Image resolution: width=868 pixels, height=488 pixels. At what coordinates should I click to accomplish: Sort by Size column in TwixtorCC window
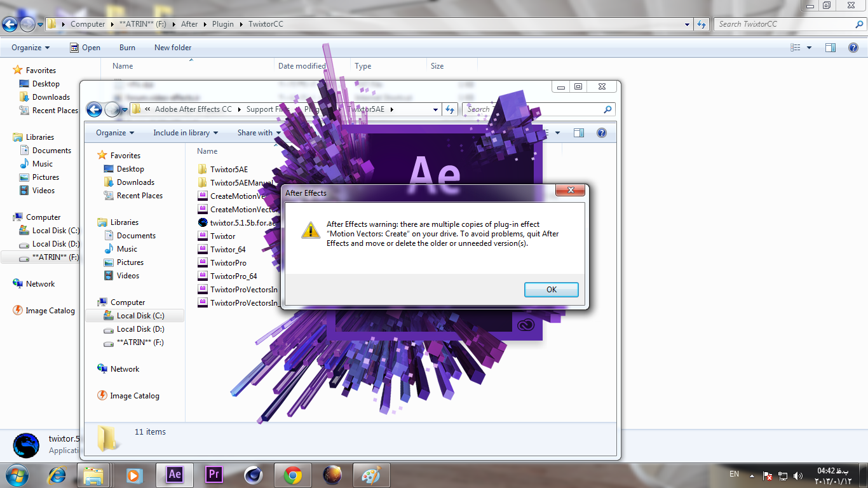437,66
